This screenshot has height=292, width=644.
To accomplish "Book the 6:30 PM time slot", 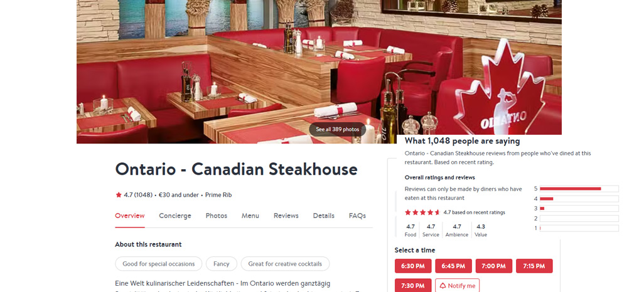I will click(413, 266).
